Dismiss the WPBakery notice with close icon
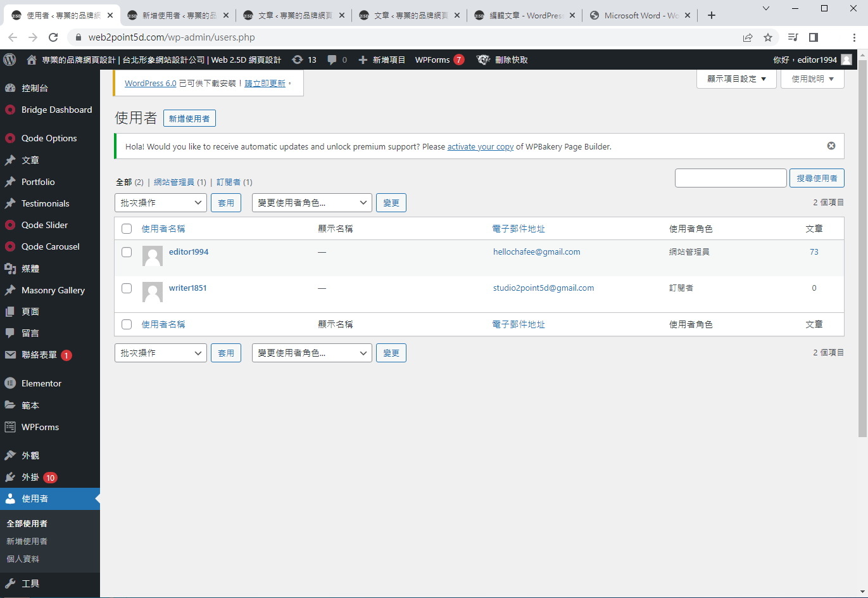 tap(831, 146)
